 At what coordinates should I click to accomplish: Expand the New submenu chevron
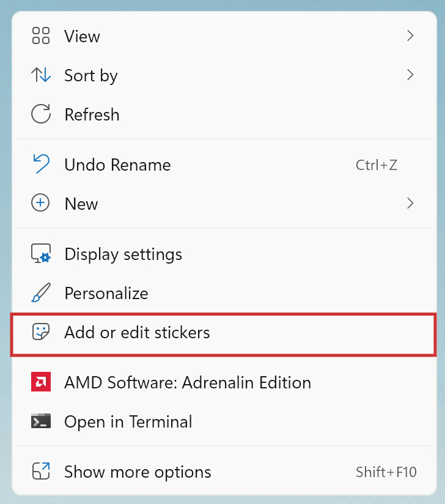click(x=410, y=203)
